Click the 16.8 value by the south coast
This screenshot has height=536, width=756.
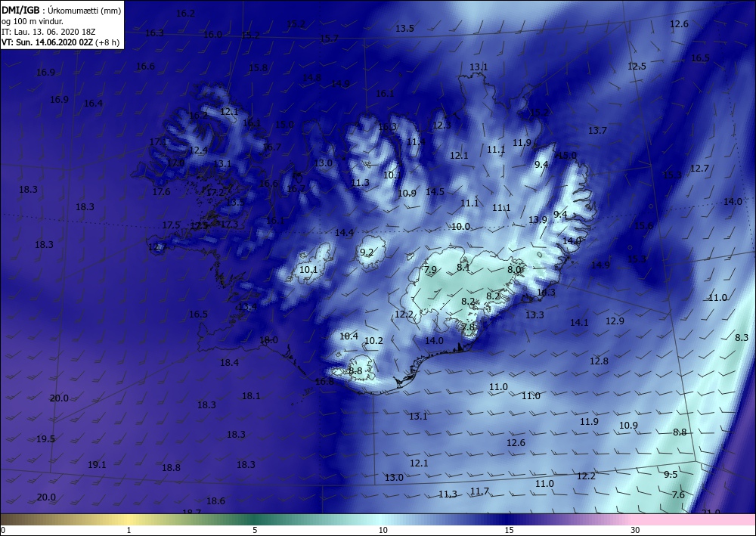click(x=324, y=382)
